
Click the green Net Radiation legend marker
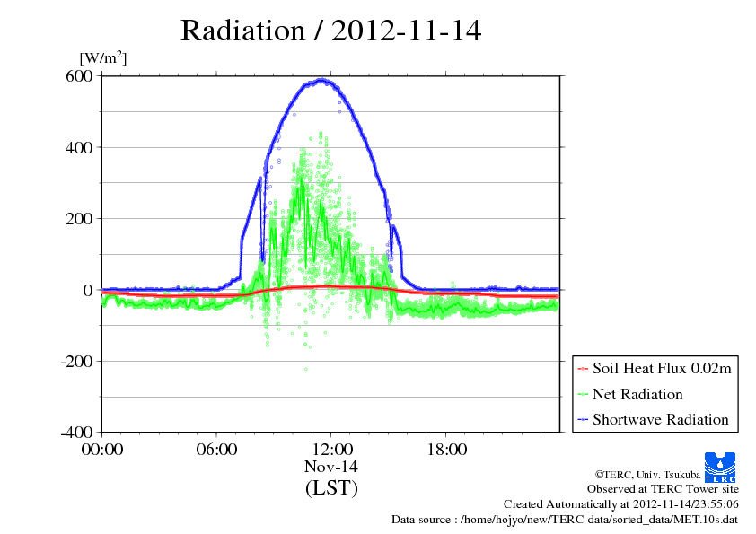[583, 395]
